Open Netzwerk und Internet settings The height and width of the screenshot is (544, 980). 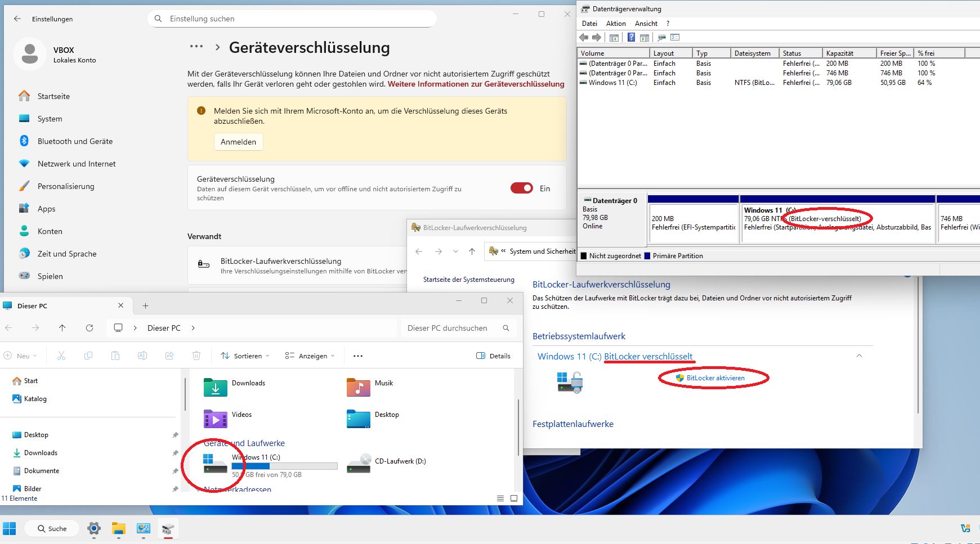click(x=77, y=164)
